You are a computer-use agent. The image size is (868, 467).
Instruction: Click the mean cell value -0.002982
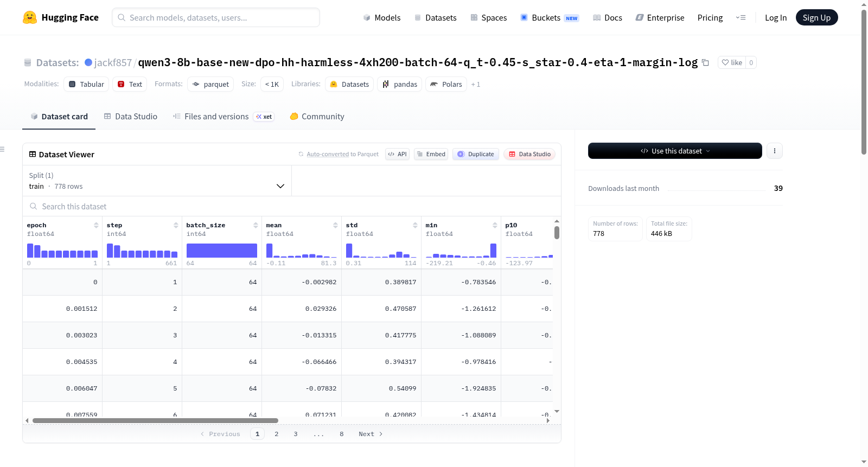pos(319,282)
